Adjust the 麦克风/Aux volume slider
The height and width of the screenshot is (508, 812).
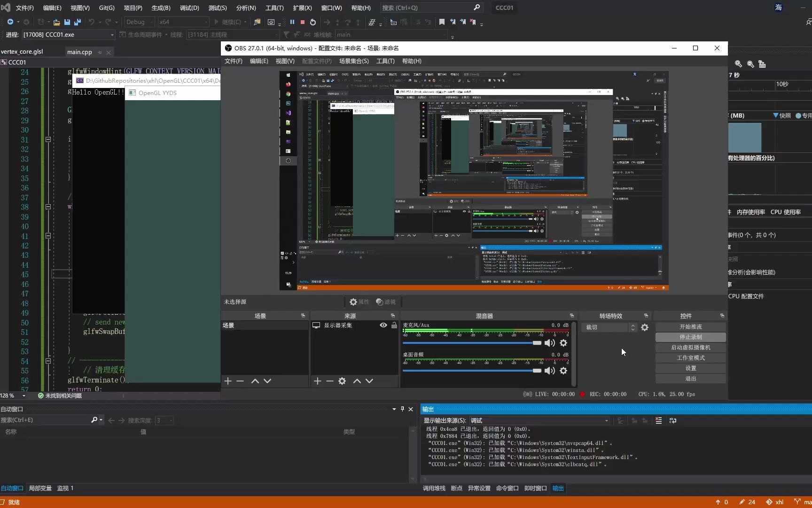point(472,343)
